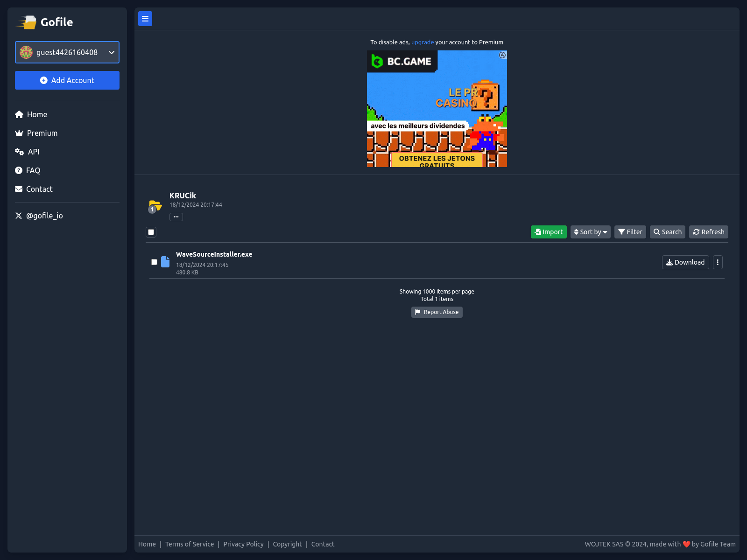Click the Search magnifier icon
747x560 pixels.
click(657, 232)
